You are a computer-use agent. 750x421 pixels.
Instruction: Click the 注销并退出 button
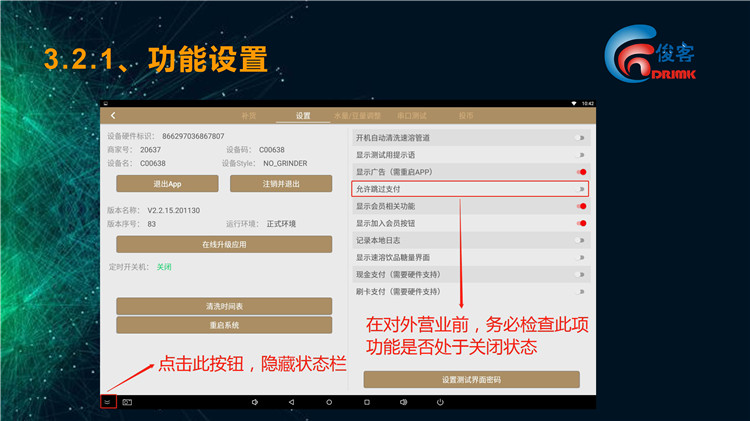pos(281,184)
